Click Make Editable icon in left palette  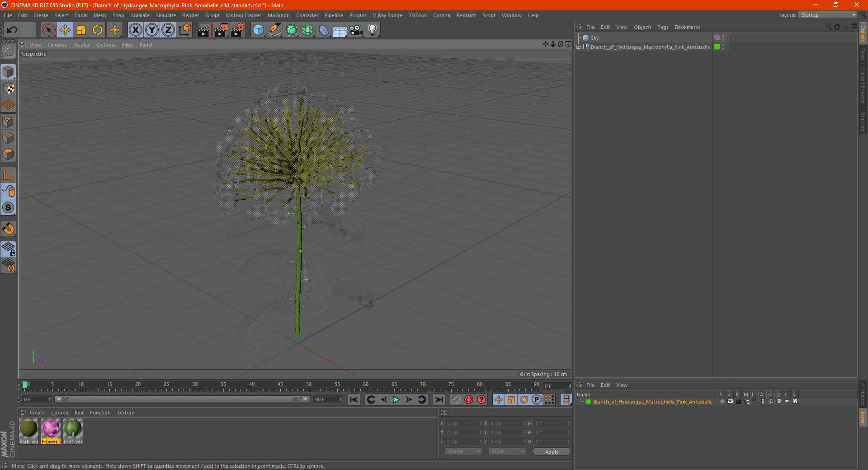click(8, 52)
